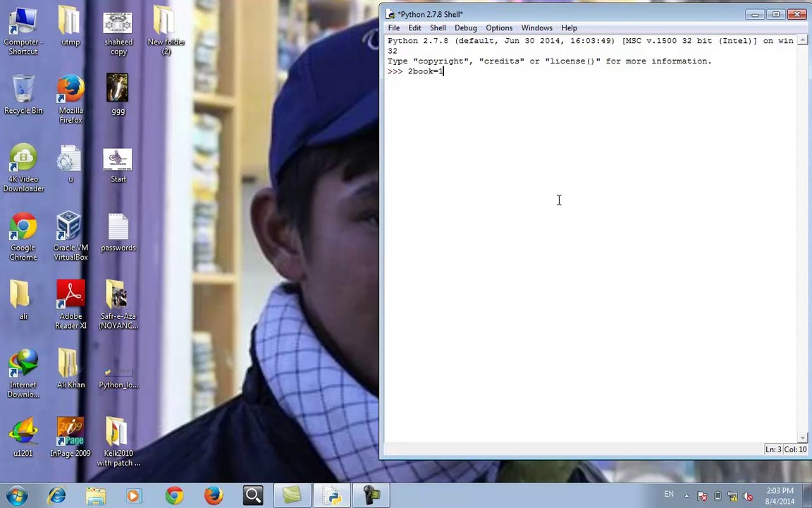Viewport: 812px width, 508px height.
Task: Select the Google Chrome desktop shortcut
Action: click(23, 236)
